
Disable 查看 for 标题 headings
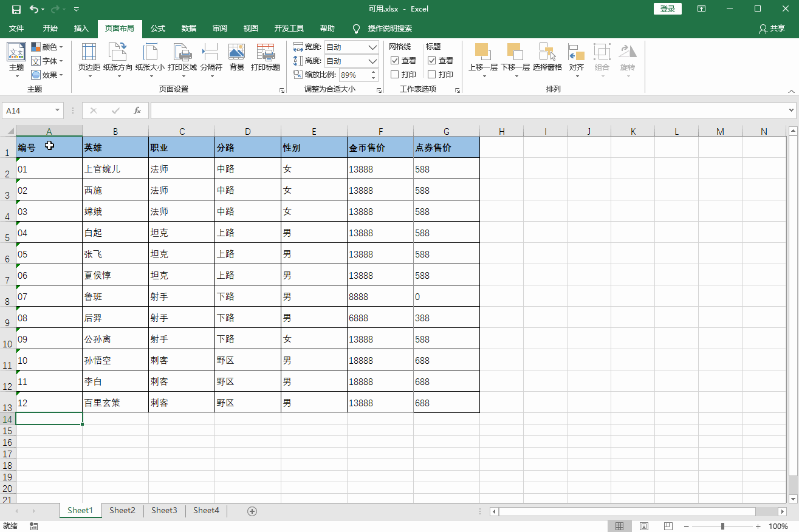[433, 60]
